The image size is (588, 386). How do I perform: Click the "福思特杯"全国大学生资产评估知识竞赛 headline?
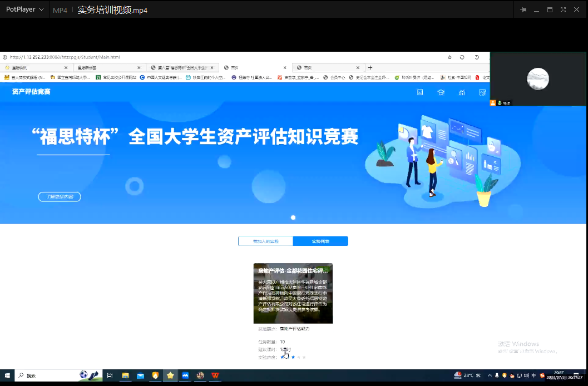point(195,136)
